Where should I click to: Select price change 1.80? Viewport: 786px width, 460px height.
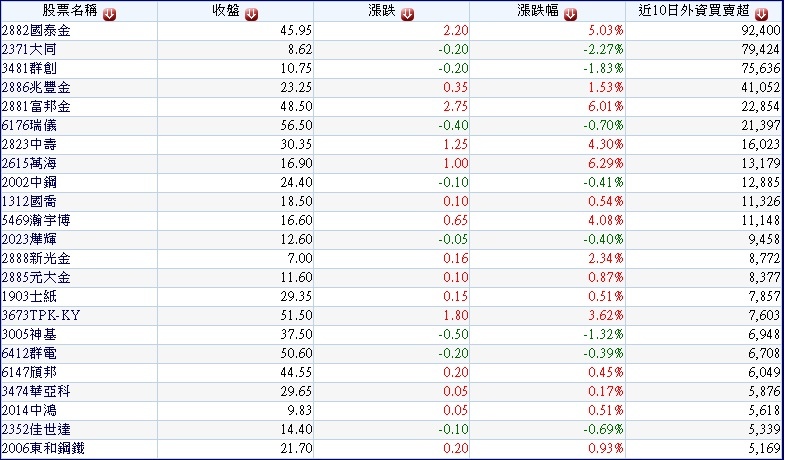pos(456,315)
